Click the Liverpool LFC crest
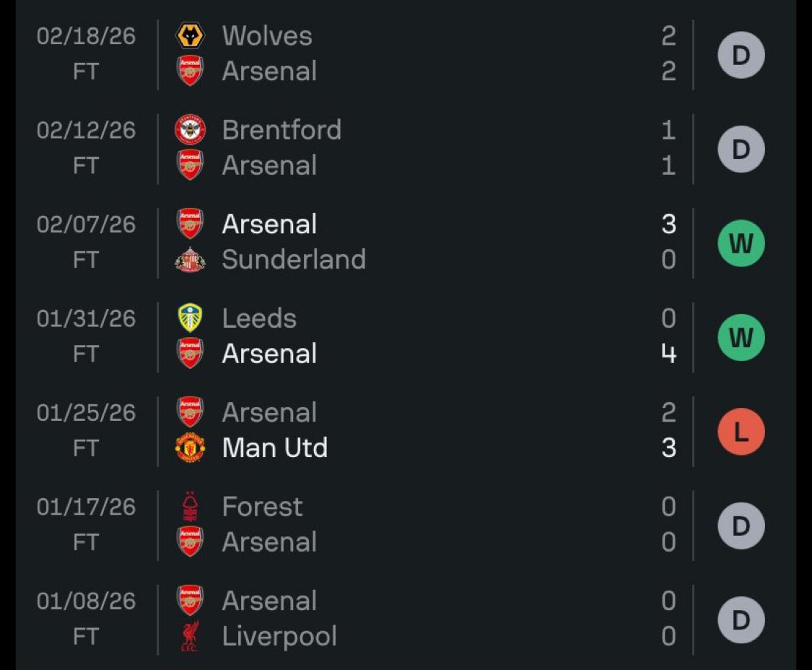 click(x=190, y=636)
